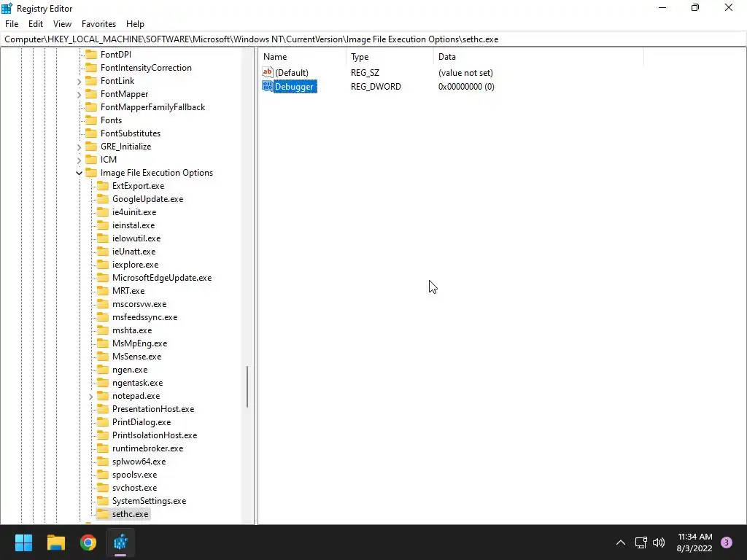Click the FontDPI folder icon
Viewport: 747px width, 560px height.
(91, 54)
